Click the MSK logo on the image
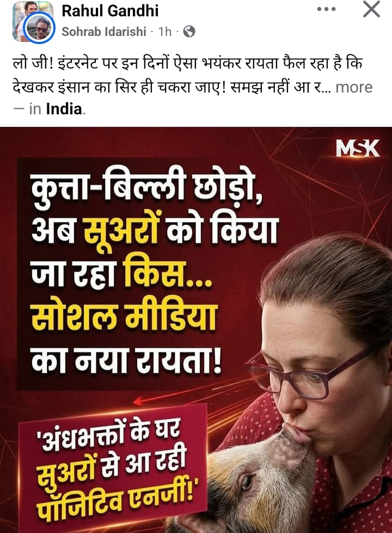 pos(358,148)
